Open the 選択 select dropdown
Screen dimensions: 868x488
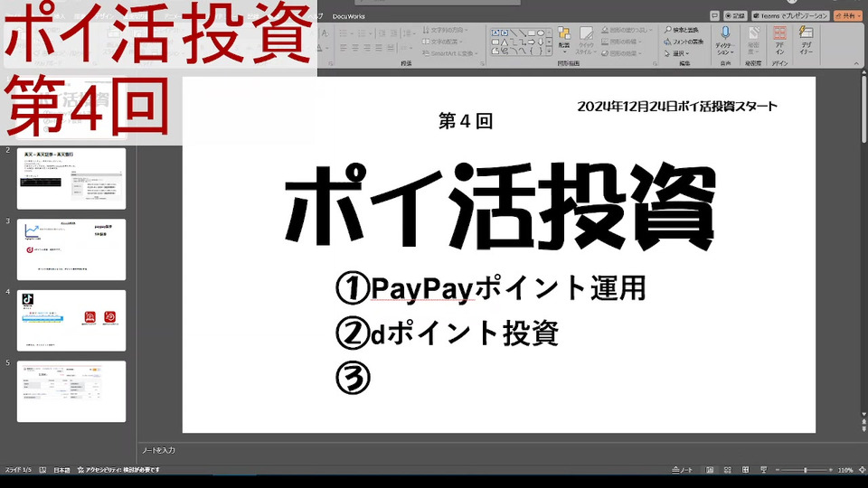676,53
